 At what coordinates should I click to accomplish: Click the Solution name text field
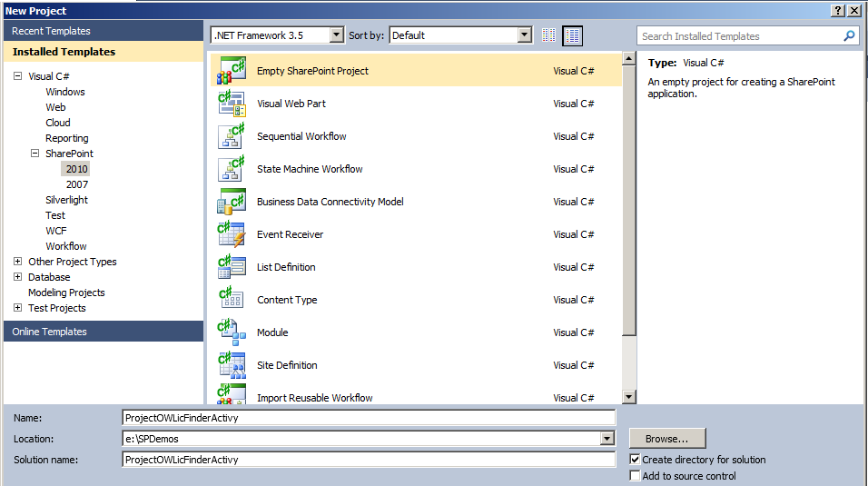(x=369, y=460)
